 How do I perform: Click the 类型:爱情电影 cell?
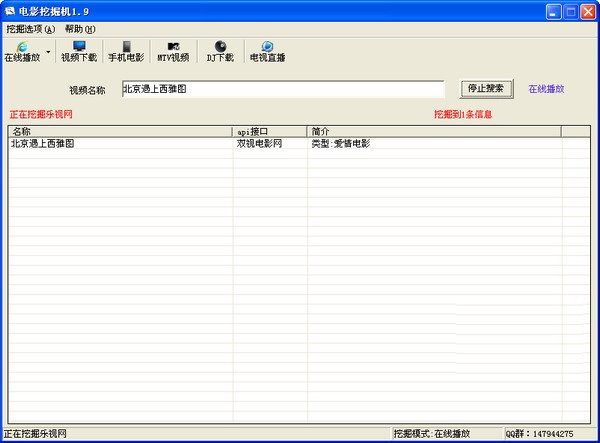[x=341, y=143]
